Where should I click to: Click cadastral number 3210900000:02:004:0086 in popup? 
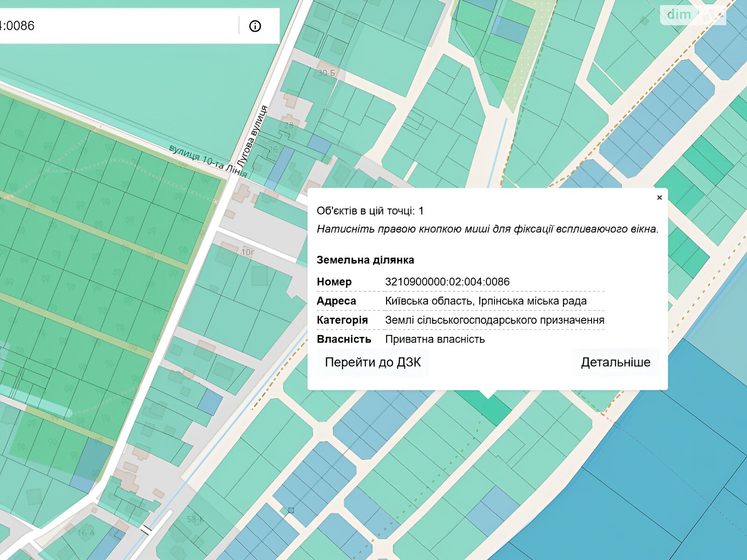click(447, 282)
